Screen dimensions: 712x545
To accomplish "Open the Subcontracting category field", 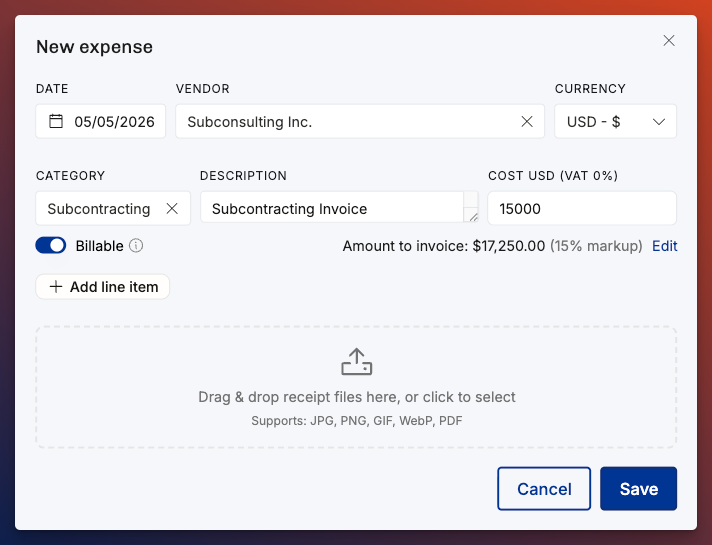I will click(x=113, y=208).
